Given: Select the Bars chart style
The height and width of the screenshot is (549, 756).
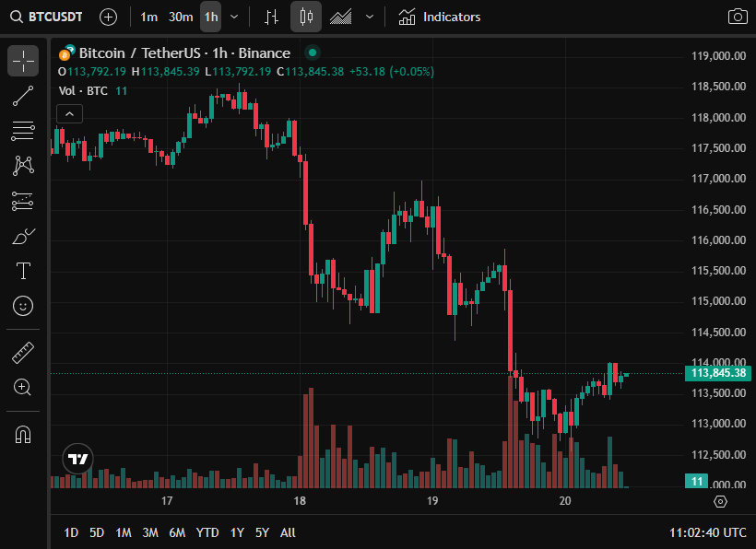Looking at the screenshot, I should (271, 17).
